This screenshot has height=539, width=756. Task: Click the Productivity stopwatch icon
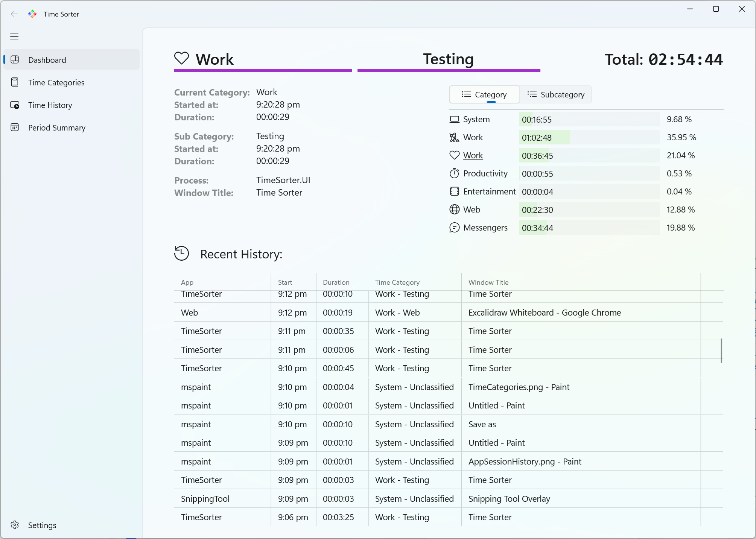454,173
